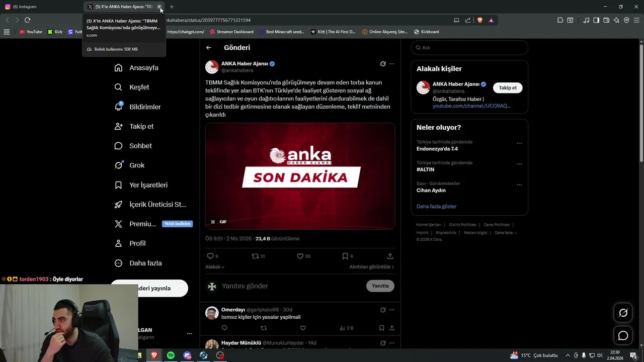Open Anasayfa in the X sidebar
This screenshot has height=362, width=644.
tap(136, 67)
